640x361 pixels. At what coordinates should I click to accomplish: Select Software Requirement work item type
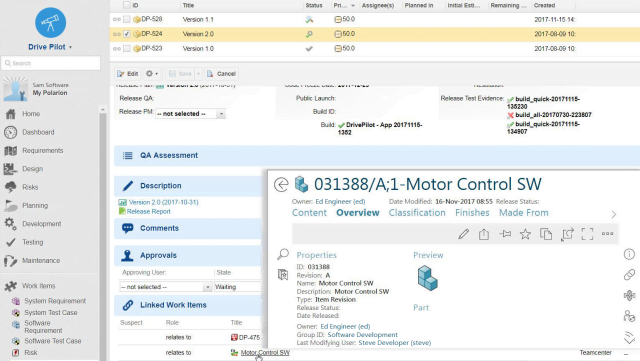tap(43, 327)
